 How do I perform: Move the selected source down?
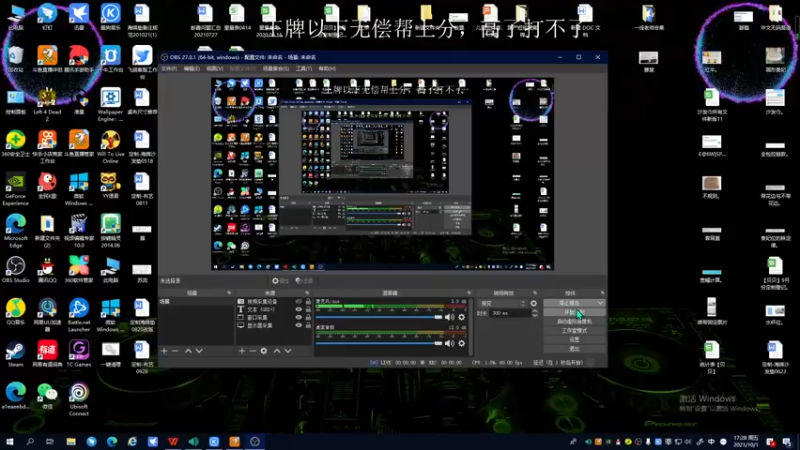(288, 351)
